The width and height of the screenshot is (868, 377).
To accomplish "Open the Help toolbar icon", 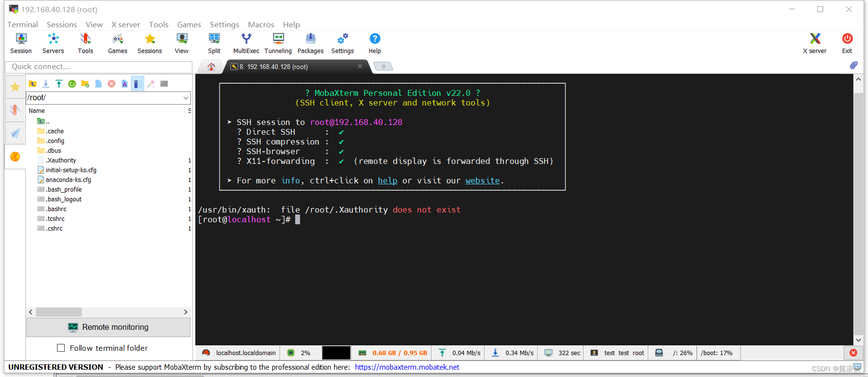I will (x=375, y=43).
